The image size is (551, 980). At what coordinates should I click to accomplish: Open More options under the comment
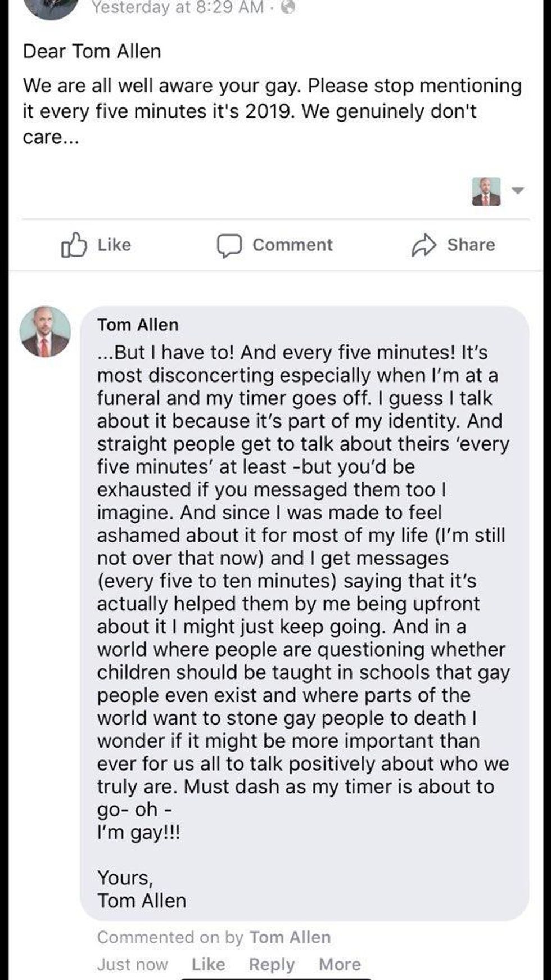pyautogui.click(x=340, y=964)
